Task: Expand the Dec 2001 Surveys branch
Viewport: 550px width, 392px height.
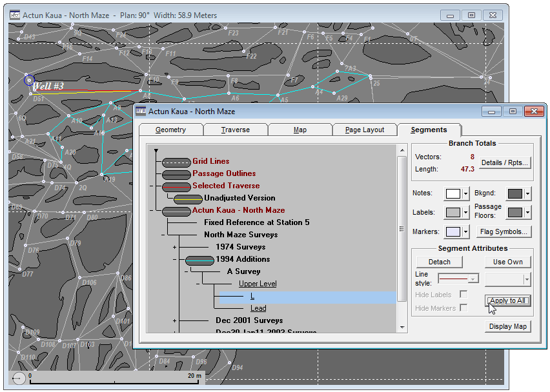Action: [x=174, y=320]
